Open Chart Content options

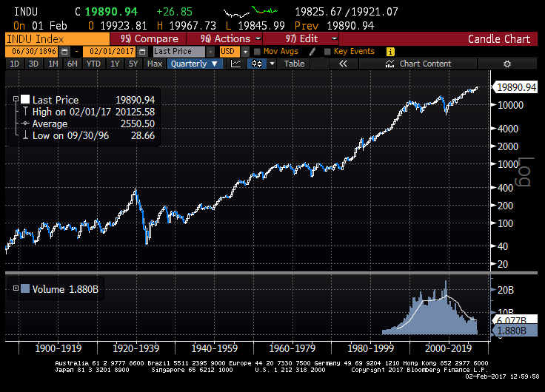pyautogui.click(x=418, y=64)
